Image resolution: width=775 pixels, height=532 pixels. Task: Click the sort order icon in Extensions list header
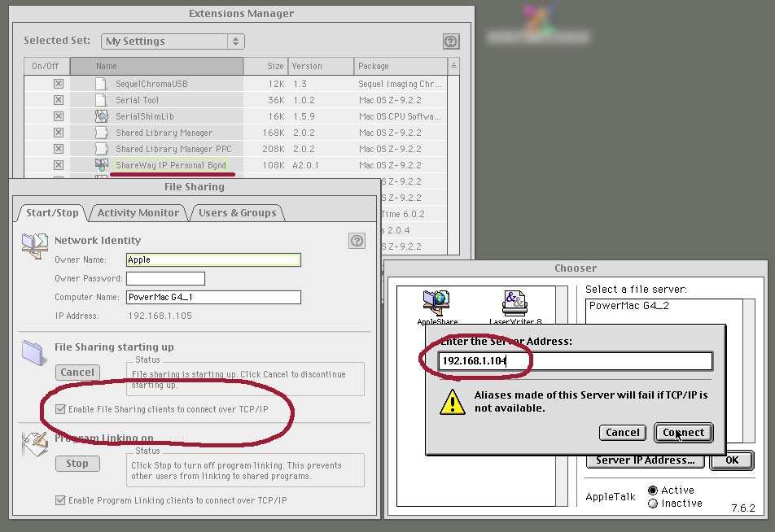click(x=453, y=66)
